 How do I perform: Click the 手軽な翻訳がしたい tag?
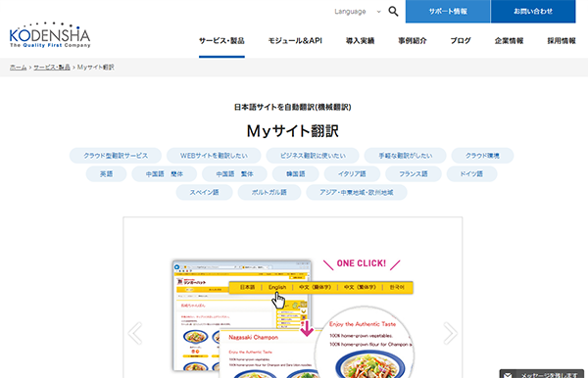[x=406, y=156]
